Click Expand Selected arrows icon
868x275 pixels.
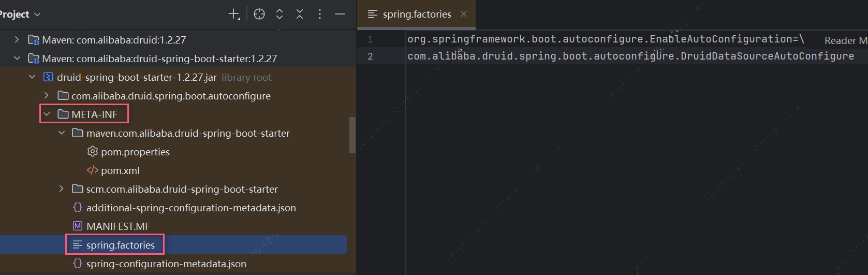tap(279, 15)
